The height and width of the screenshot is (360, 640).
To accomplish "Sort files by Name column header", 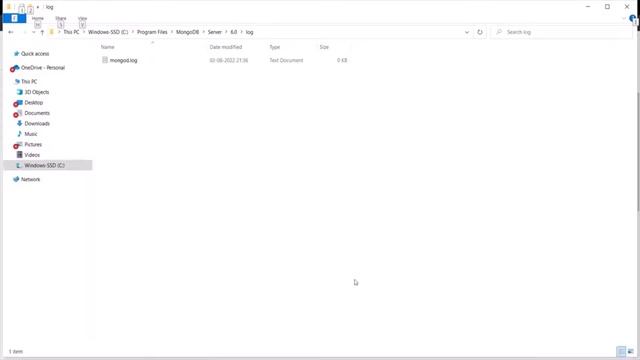I will click(x=108, y=47).
